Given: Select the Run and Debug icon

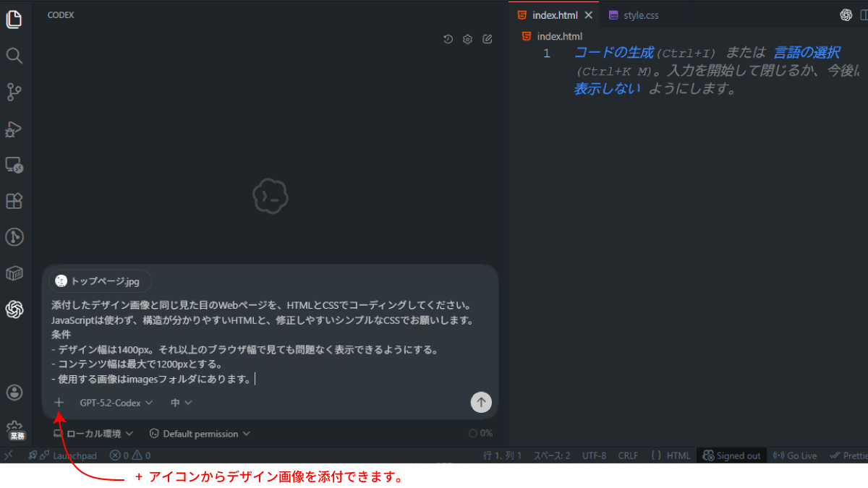Looking at the screenshot, I should pyautogui.click(x=15, y=129).
